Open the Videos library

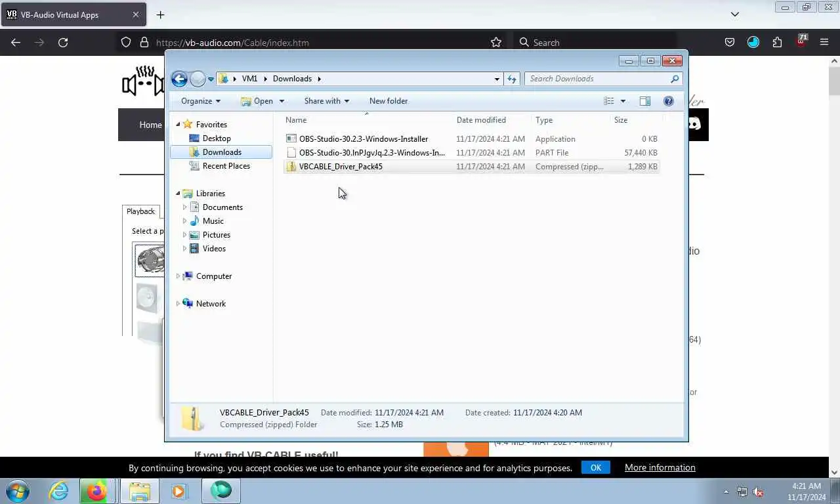[214, 249]
